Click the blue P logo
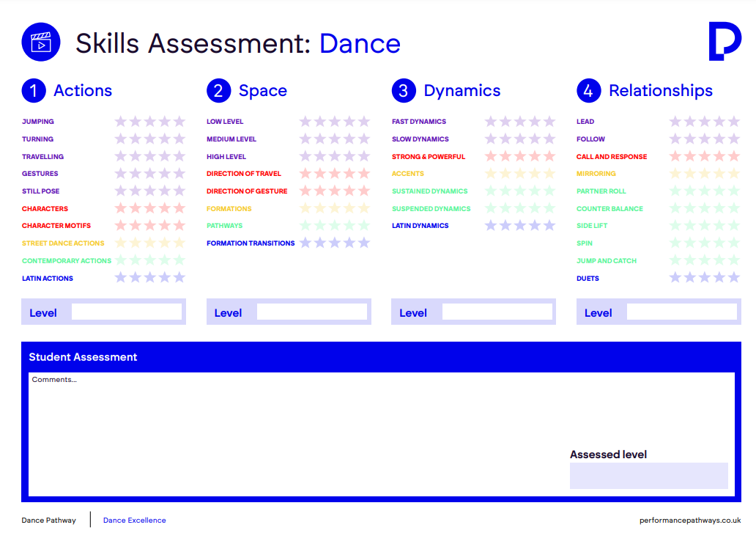The width and height of the screenshot is (756, 533). point(724,41)
